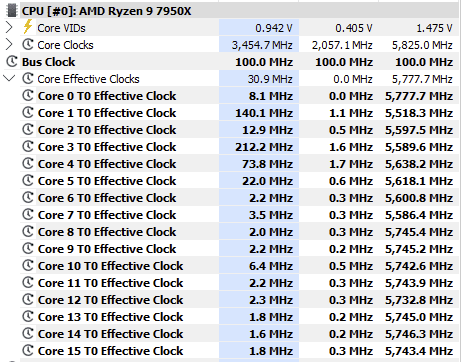
Task: Click Core 4 maximum value 5,638.2 MHz
Action: click(419, 164)
